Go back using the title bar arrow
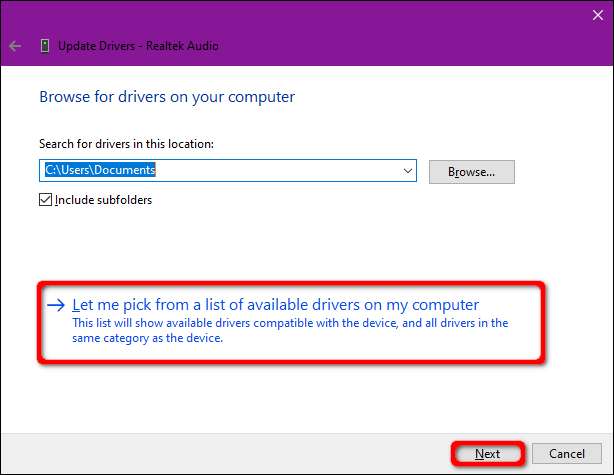The image size is (614, 475). 15,46
